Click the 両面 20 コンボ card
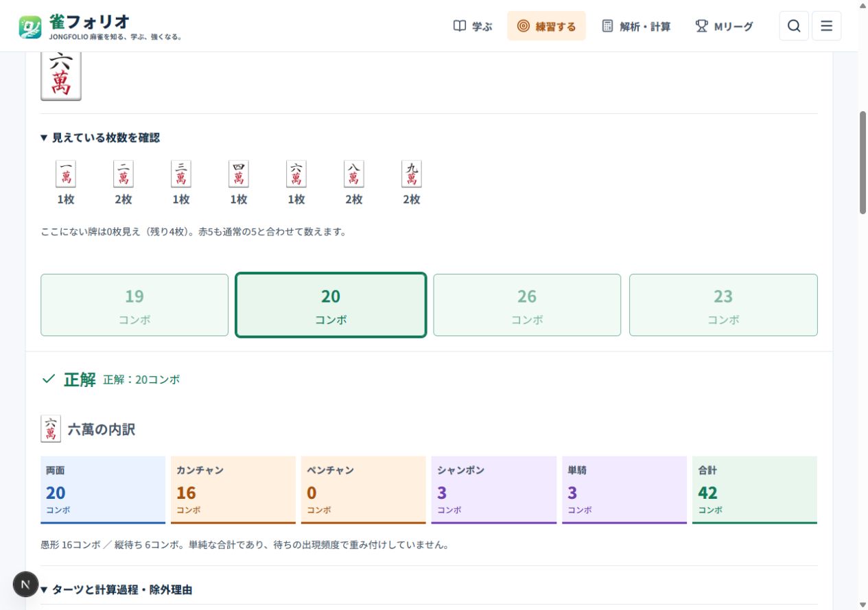 (103, 490)
